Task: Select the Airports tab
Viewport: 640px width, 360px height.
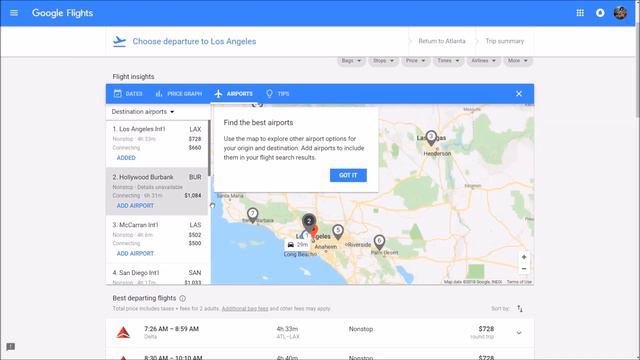Action: (x=234, y=93)
